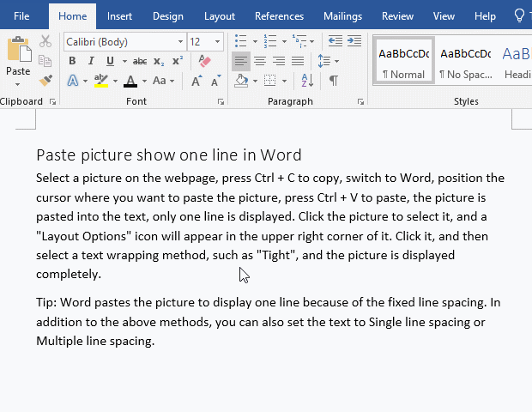Open highlight color dropdown arrow
Image resolution: width=532 pixels, height=412 pixels.
pyautogui.click(x=115, y=81)
